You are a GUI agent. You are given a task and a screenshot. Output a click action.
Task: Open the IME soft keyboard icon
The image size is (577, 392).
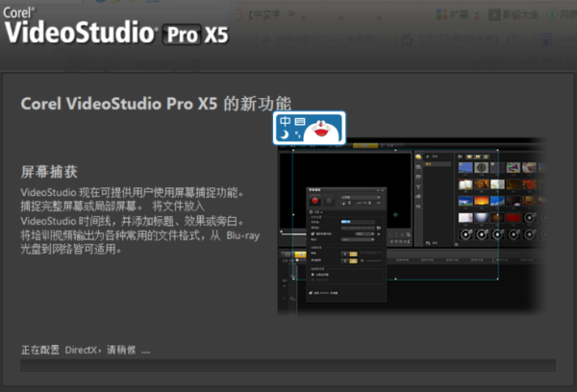pyautogui.click(x=299, y=121)
